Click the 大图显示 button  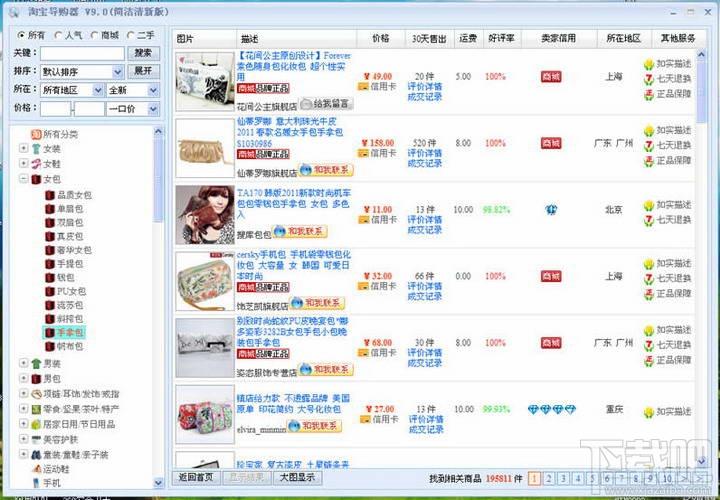tap(298, 477)
